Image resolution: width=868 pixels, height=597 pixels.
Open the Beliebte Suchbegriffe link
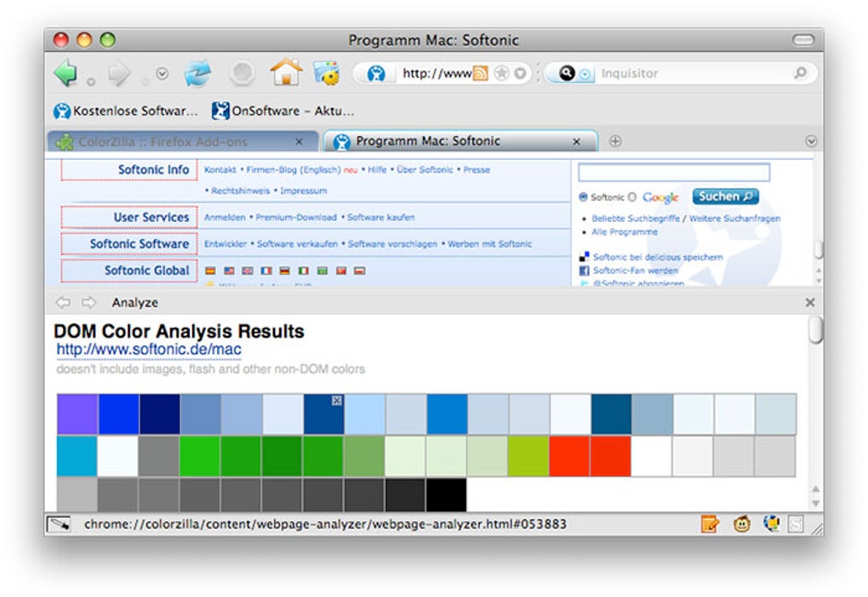point(636,219)
